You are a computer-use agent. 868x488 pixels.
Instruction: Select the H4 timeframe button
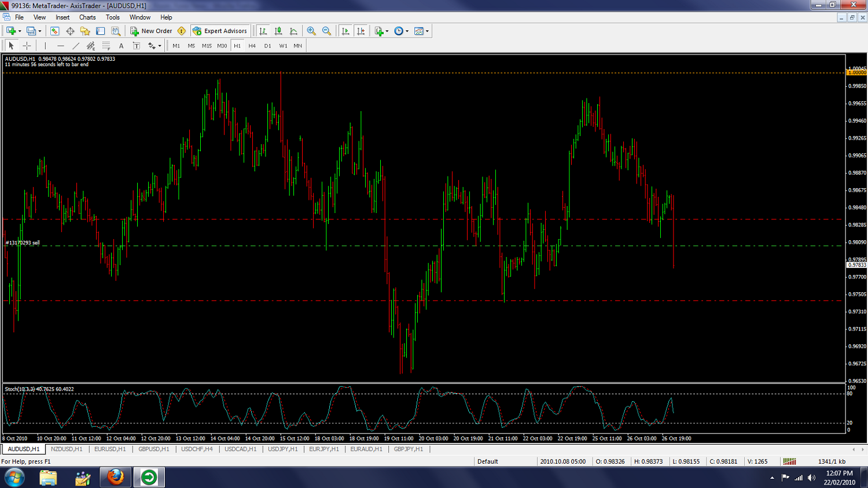[x=252, y=46]
